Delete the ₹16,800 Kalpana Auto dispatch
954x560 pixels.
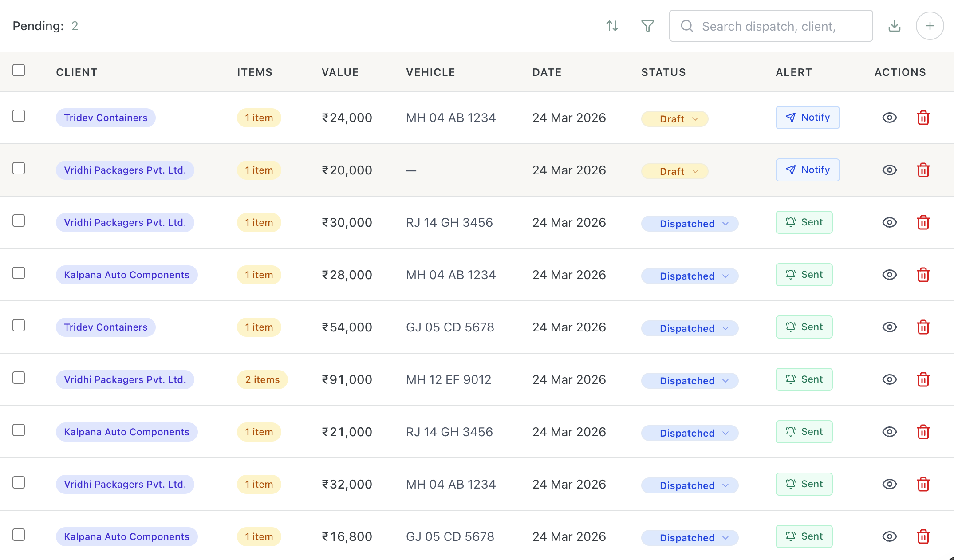[x=923, y=536]
